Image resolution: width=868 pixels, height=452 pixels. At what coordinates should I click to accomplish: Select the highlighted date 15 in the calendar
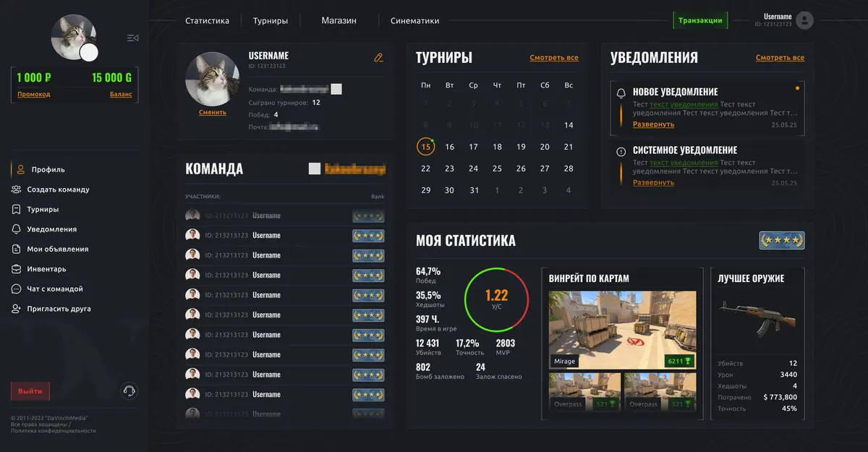pos(426,147)
